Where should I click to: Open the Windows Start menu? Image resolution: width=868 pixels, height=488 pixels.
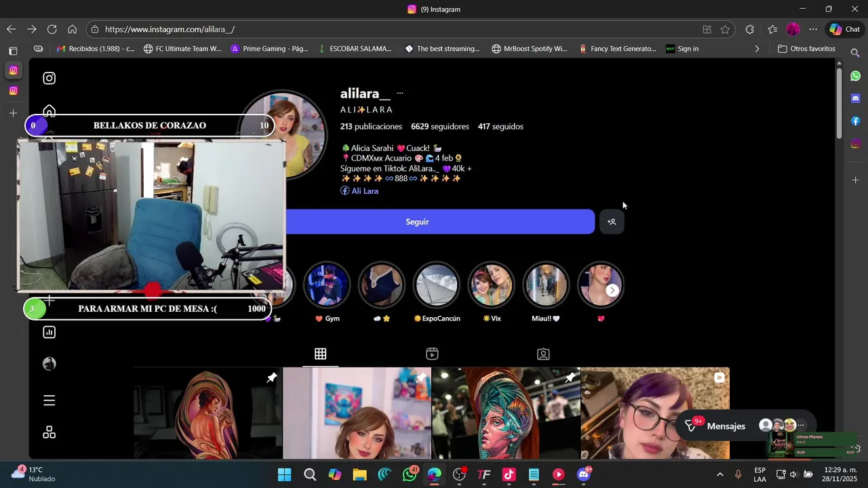tap(285, 474)
